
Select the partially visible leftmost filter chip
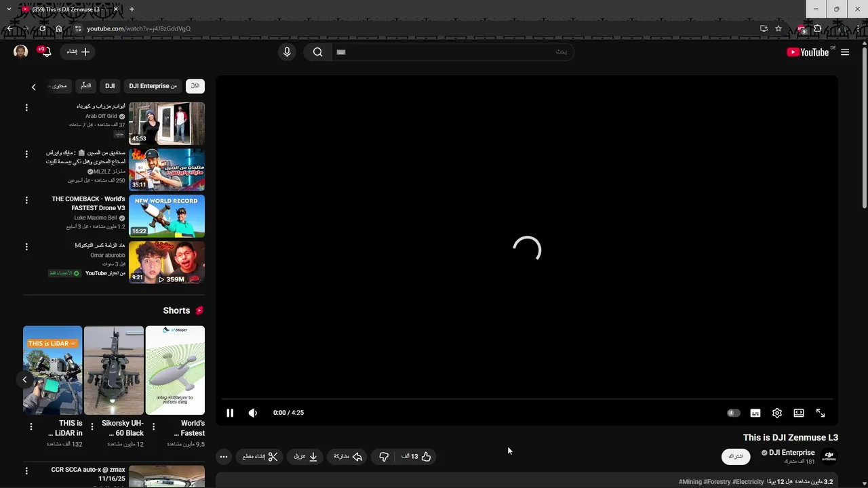[x=60, y=86]
